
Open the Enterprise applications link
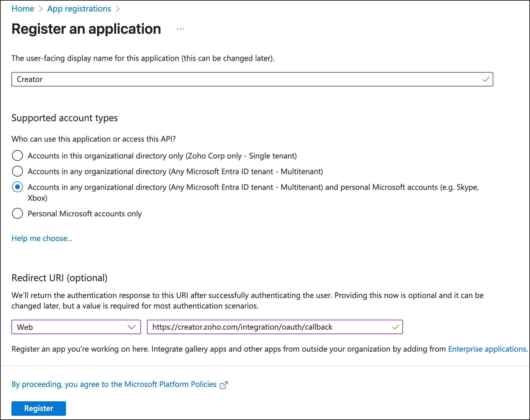pyautogui.click(x=487, y=349)
